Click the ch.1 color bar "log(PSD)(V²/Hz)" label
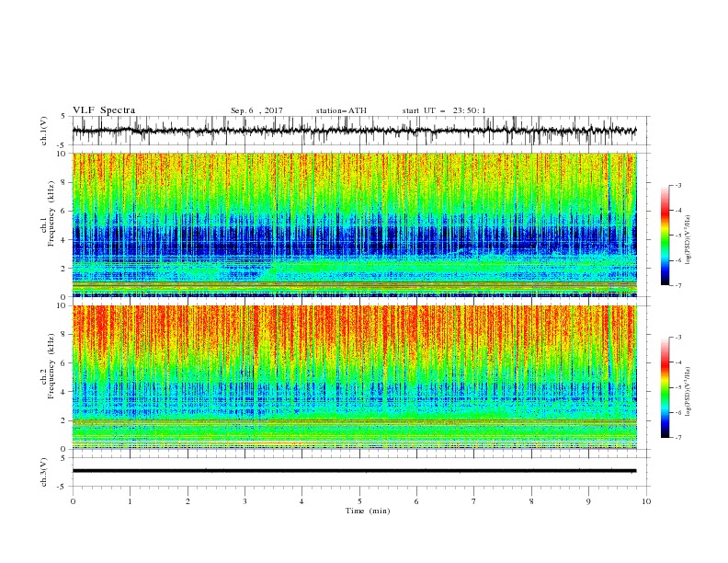This screenshot has width=728, height=563. [x=688, y=240]
